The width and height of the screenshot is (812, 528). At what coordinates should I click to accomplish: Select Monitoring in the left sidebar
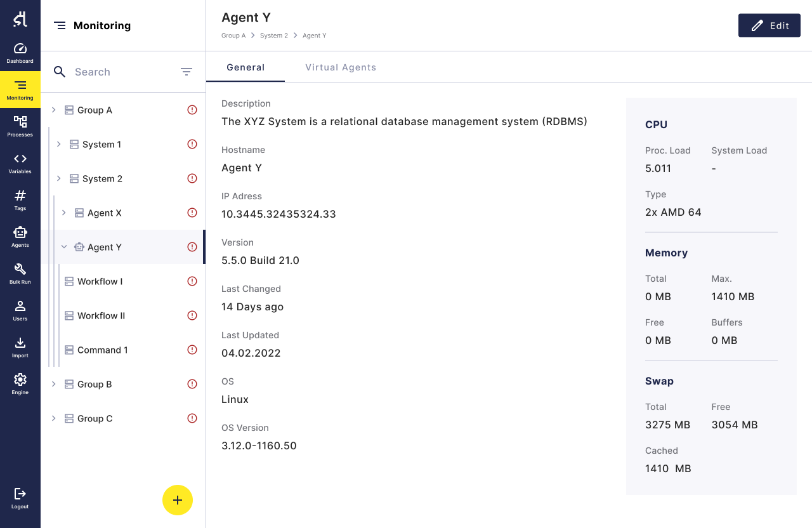tap(20, 89)
